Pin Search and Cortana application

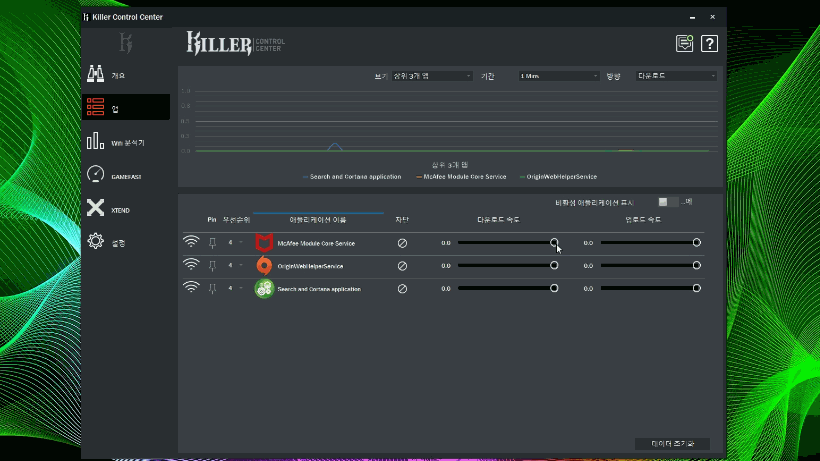pos(212,289)
